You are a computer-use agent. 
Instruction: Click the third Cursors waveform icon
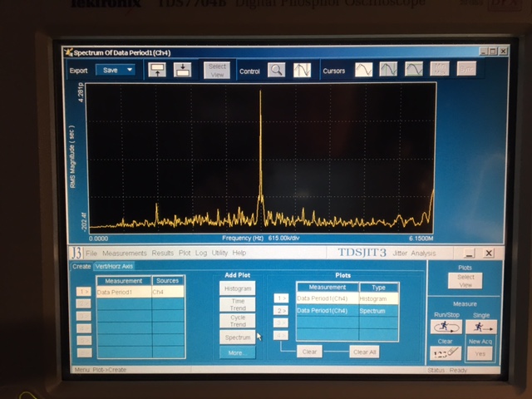pos(414,69)
